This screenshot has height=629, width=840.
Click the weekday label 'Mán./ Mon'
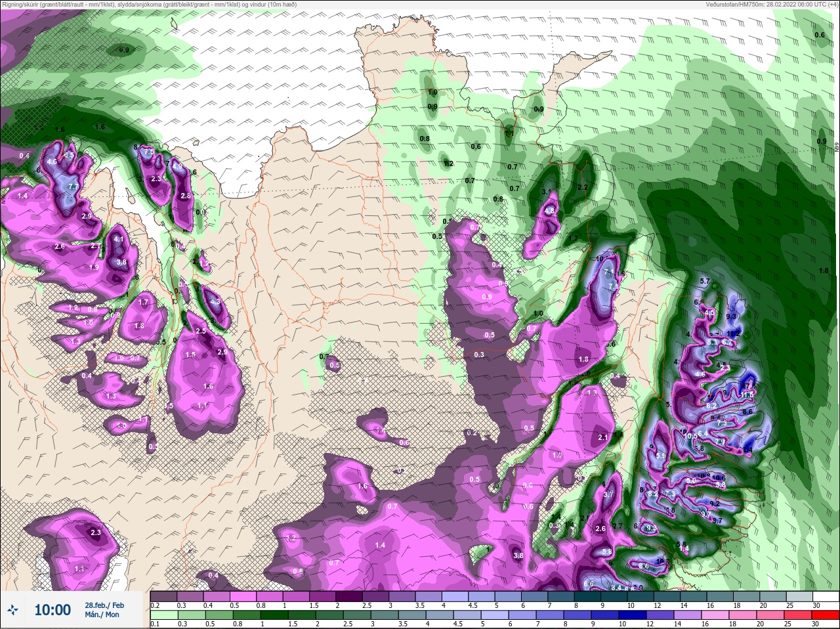coord(102,615)
